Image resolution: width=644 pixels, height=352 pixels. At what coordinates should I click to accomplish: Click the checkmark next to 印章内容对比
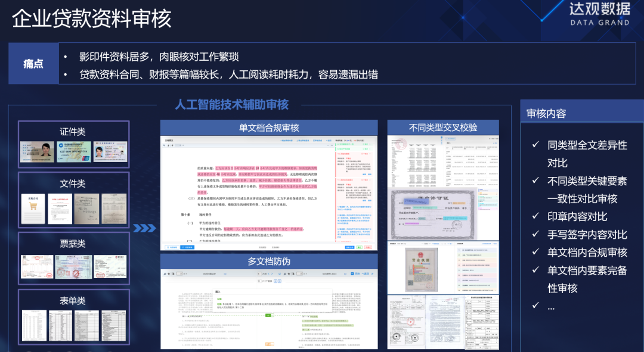coord(535,216)
